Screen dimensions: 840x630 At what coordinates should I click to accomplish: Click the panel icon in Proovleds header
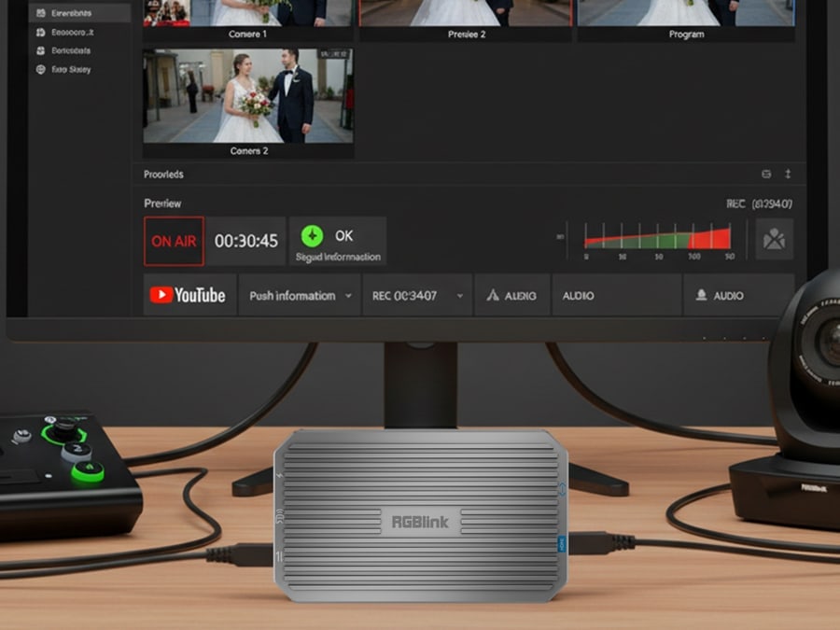point(766,175)
